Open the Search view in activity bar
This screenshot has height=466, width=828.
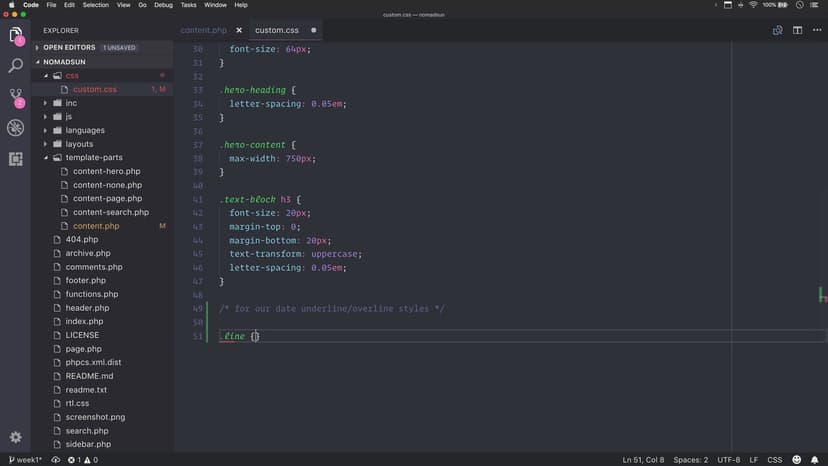click(16, 66)
